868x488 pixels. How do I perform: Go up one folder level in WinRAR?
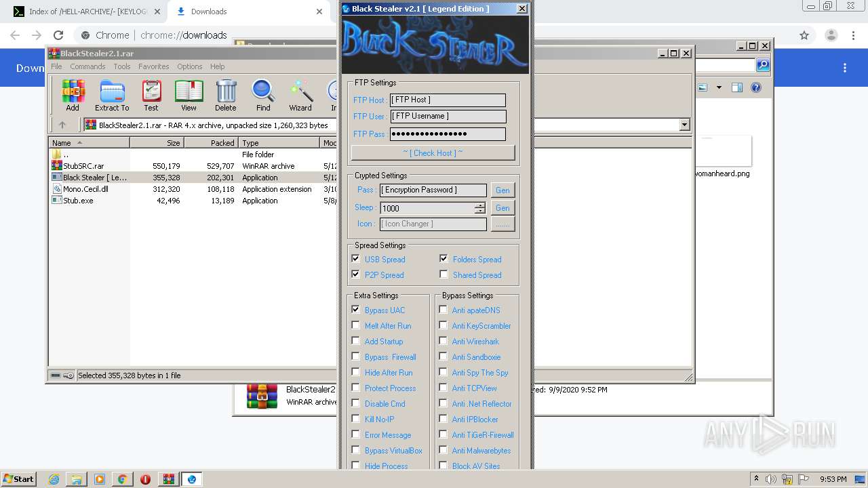click(62, 125)
